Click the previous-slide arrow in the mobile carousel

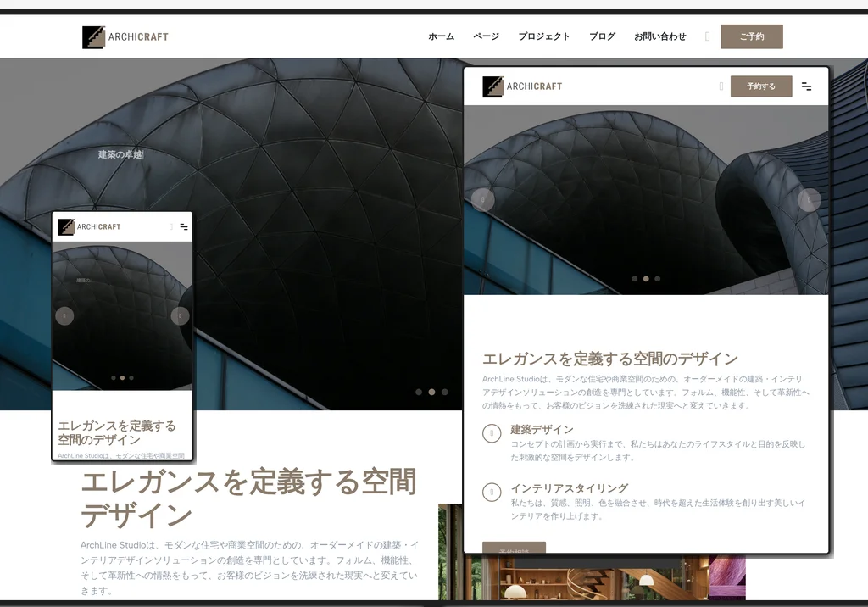click(x=65, y=315)
